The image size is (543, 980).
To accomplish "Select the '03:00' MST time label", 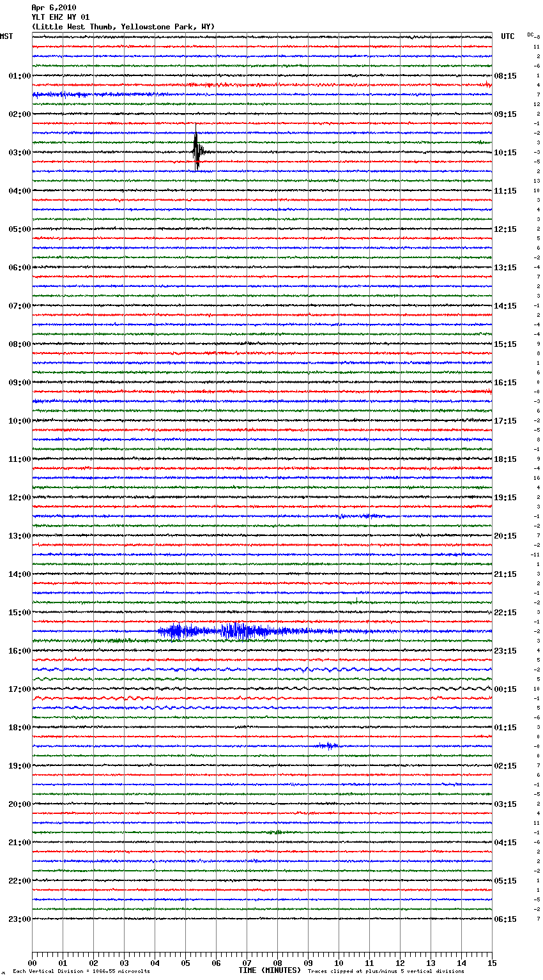I will click(19, 153).
